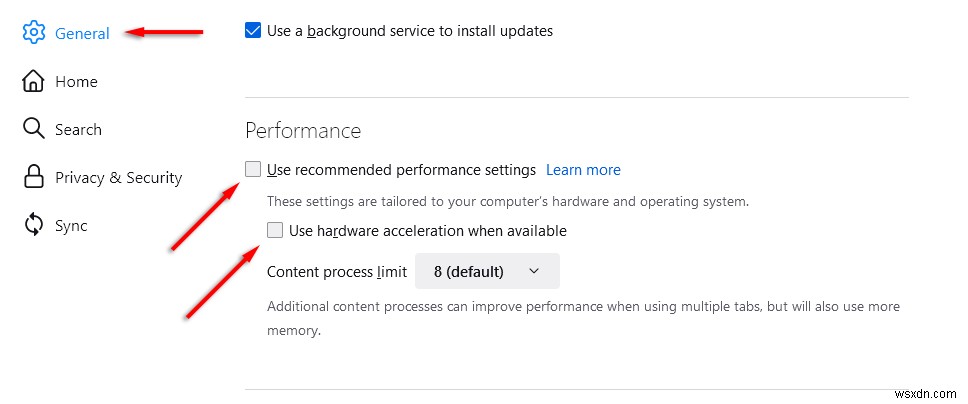
Task: Click the Home house icon
Action: pos(34,81)
